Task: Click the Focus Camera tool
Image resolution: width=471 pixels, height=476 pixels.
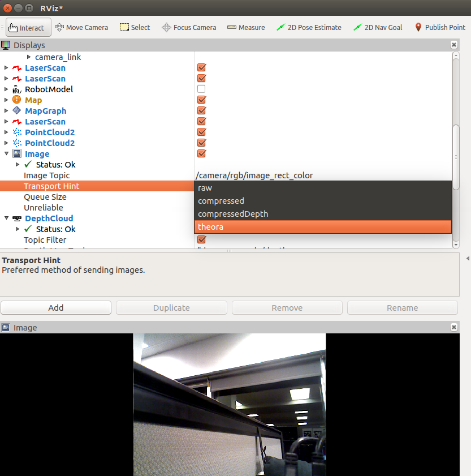Action: pos(189,27)
